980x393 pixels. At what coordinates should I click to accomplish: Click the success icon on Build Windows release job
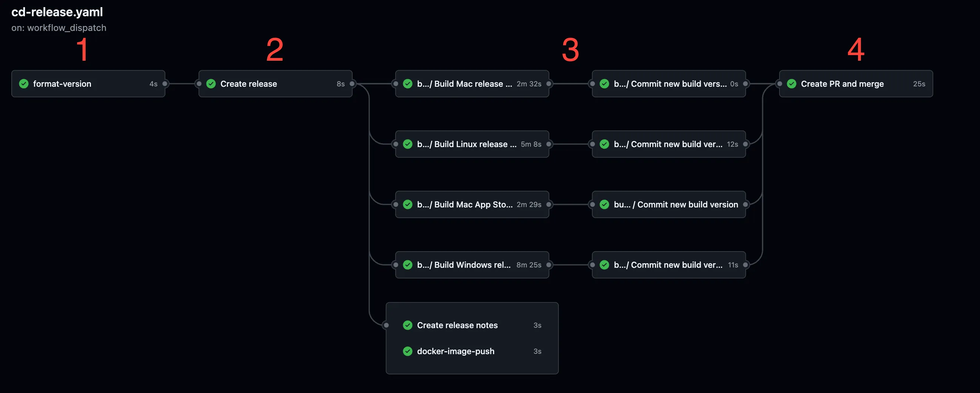tap(408, 264)
